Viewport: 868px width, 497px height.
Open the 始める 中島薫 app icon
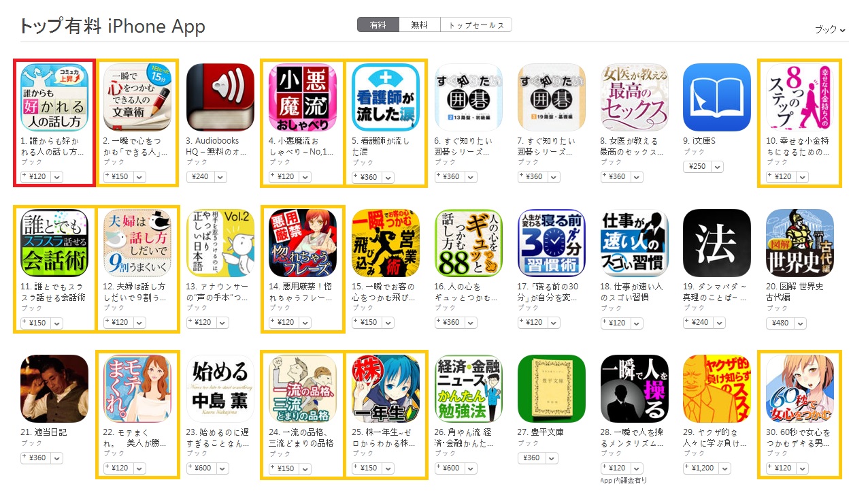220,389
